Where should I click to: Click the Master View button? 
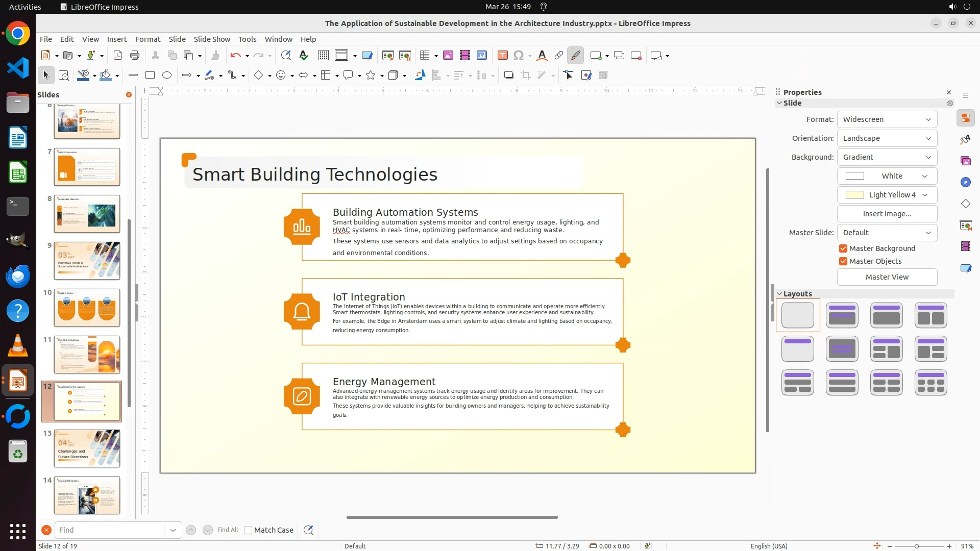[x=887, y=277]
